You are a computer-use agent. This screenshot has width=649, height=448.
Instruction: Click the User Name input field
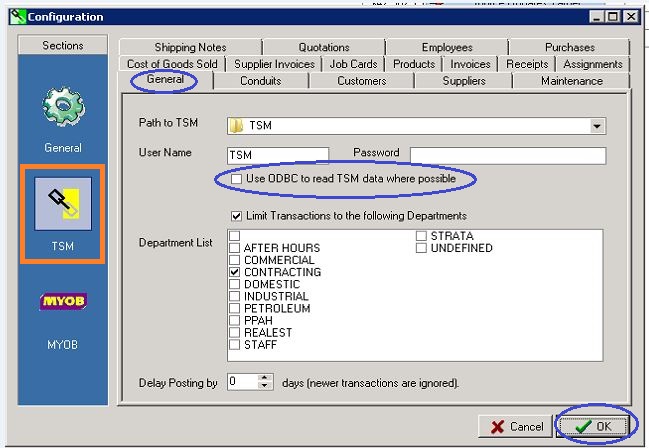click(x=278, y=155)
